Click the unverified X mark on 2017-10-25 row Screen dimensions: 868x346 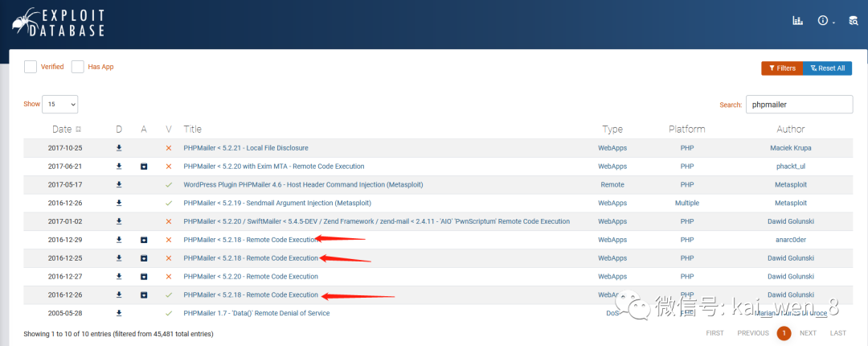point(169,148)
